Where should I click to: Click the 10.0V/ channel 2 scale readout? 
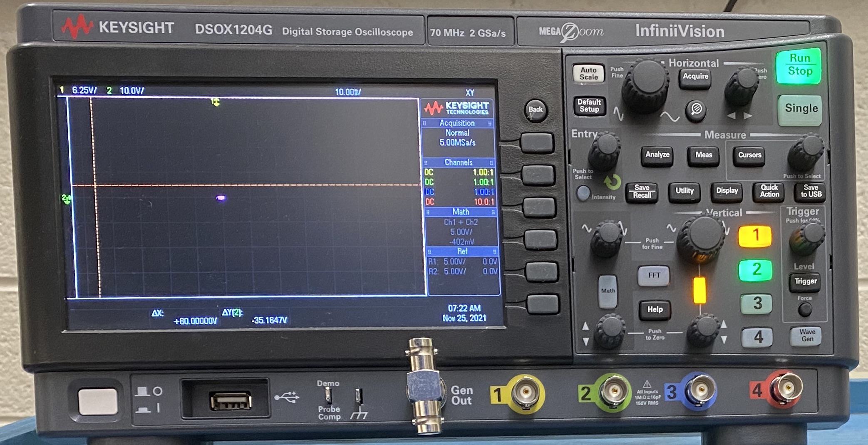[x=132, y=91]
